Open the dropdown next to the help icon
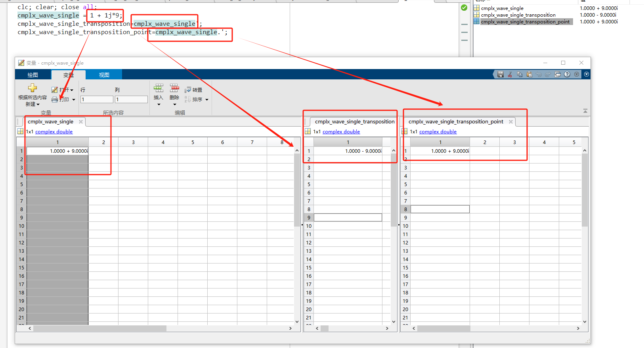This screenshot has width=644, height=348. point(577,74)
